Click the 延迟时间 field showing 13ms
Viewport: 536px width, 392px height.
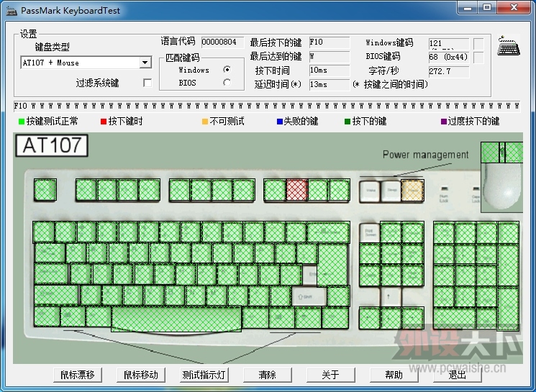[330, 84]
